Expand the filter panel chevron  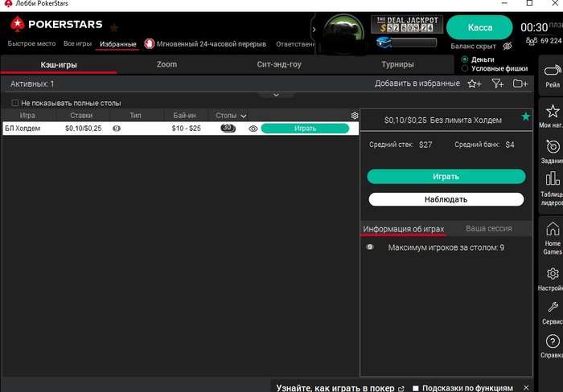click(276, 95)
